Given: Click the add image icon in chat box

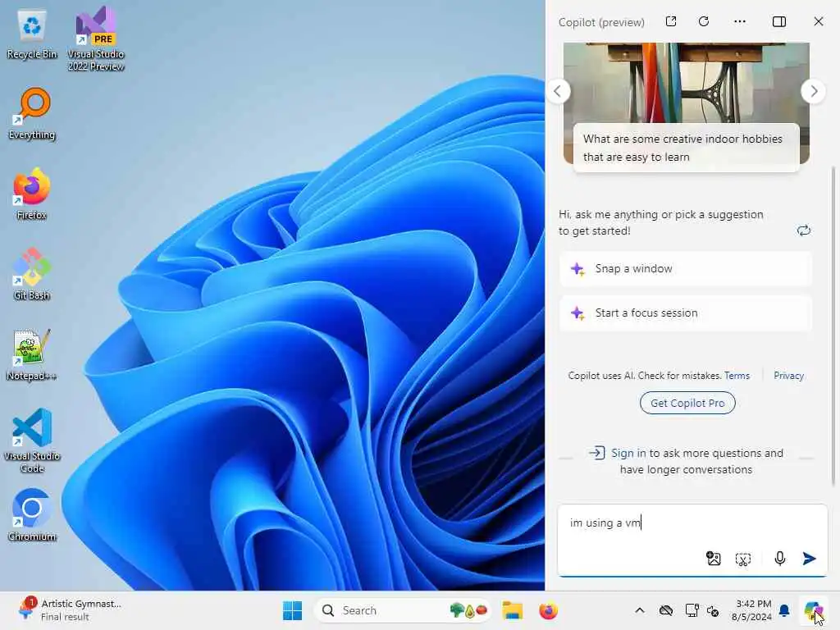Looking at the screenshot, I should click(713, 559).
